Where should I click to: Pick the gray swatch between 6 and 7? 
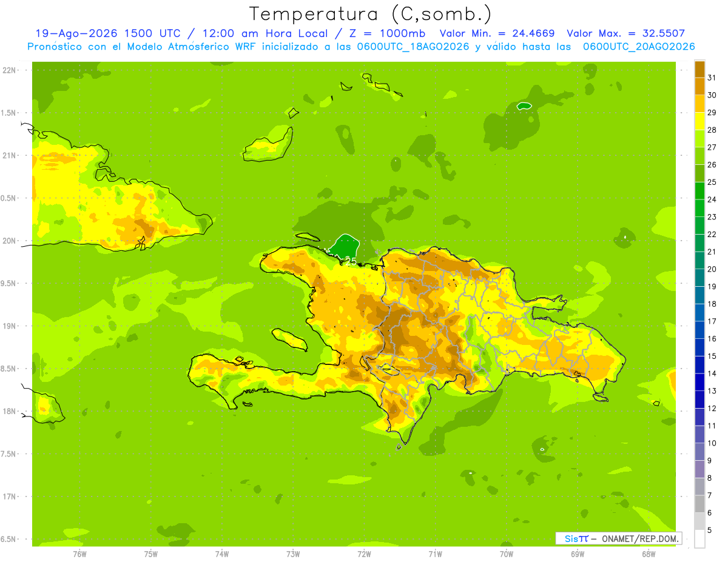[x=699, y=504]
